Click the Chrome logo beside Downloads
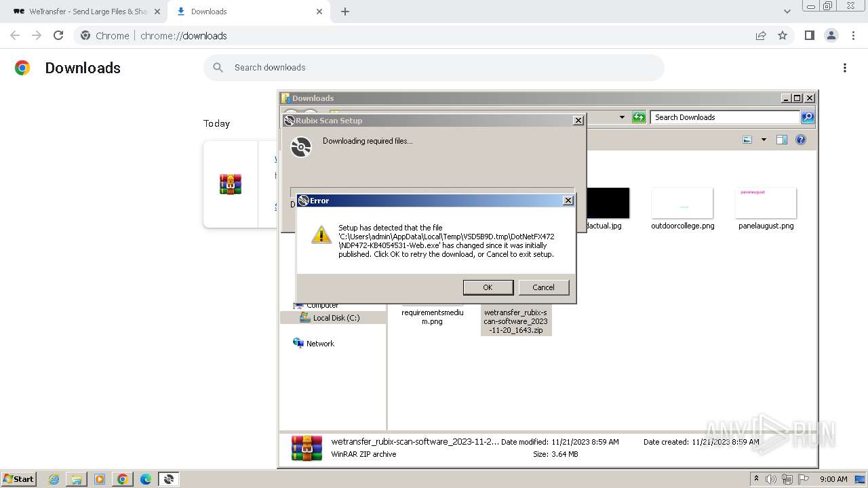Viewport: 868px width, 488px height. point(22,68)
